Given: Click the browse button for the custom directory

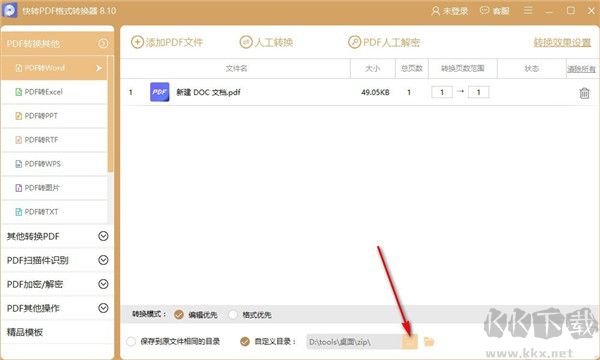Looking at the screenshot, I should pos(410,342).
